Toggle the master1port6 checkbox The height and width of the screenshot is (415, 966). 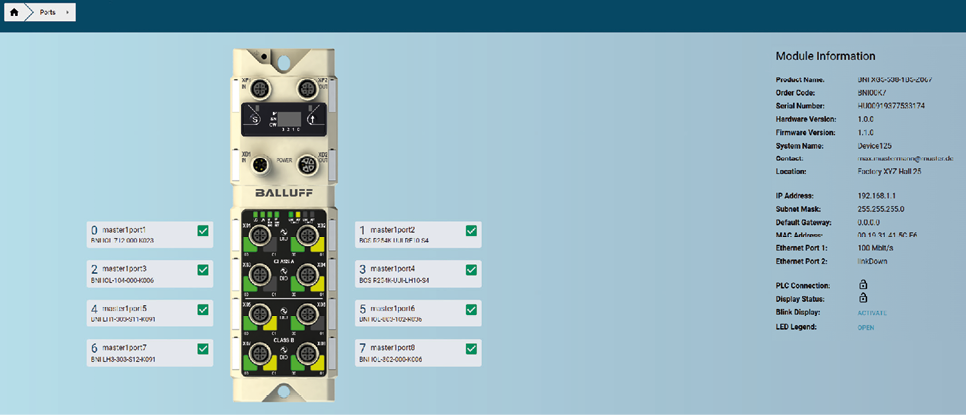(471, 310)
